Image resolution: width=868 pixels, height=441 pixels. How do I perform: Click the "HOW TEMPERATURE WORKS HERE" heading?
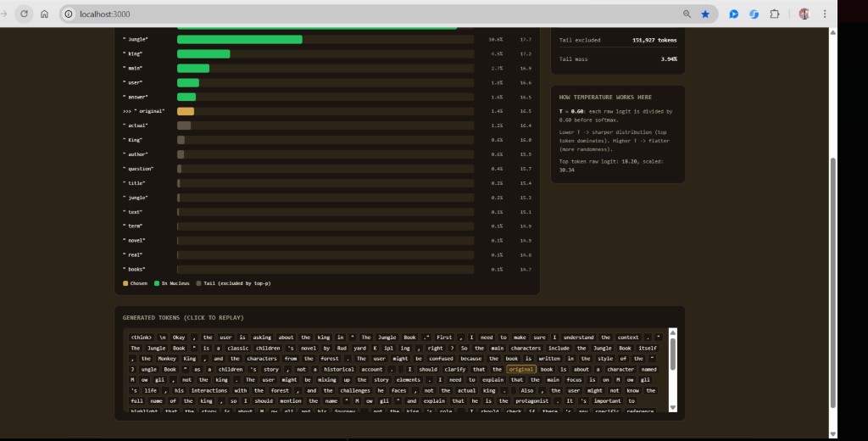point(605,97)
